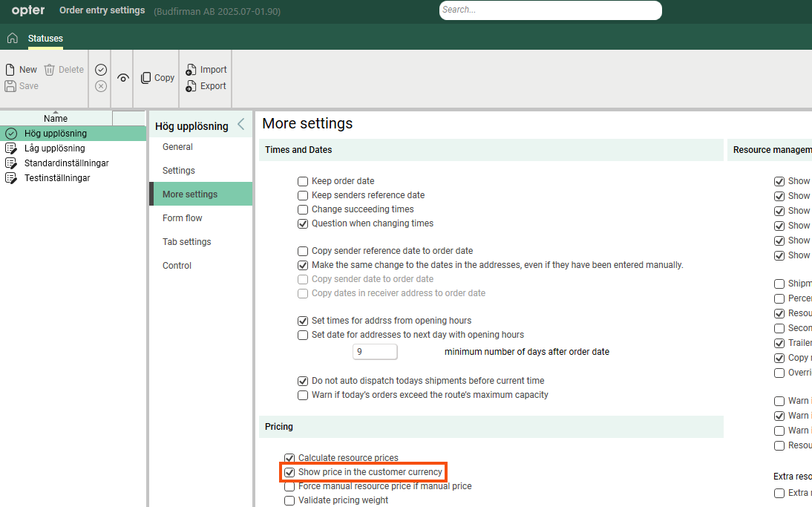Collapse the Hög upplösning side panel
The image size is (812, 507).
[x=240, y=125]
